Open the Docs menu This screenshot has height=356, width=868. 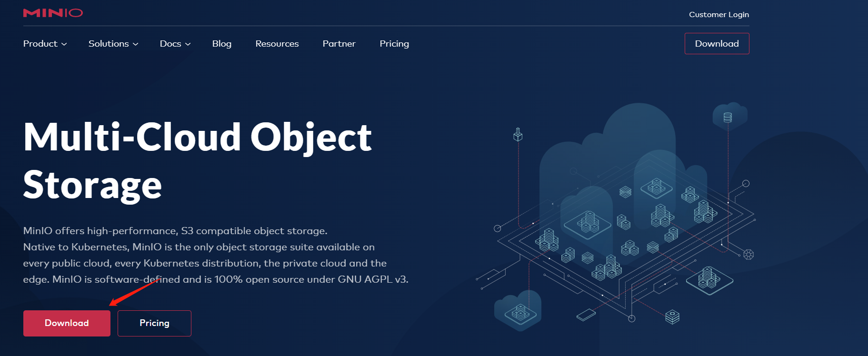[x=175, y=44]
